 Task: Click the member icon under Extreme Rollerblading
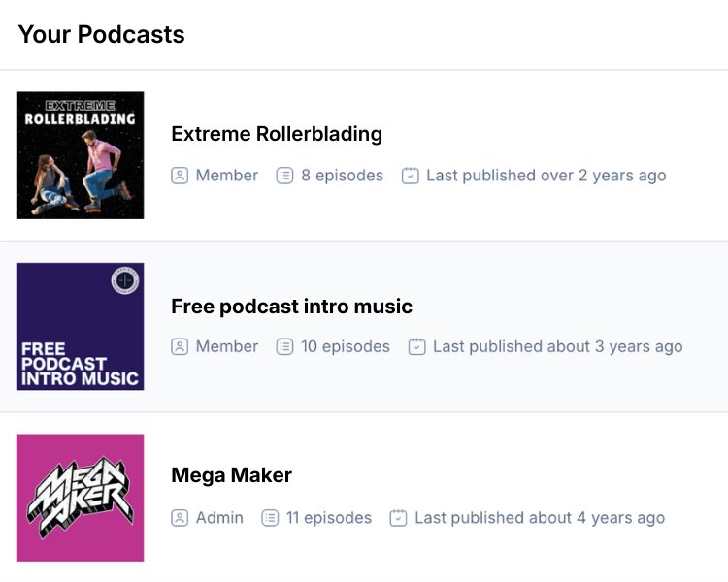(180, 176)
